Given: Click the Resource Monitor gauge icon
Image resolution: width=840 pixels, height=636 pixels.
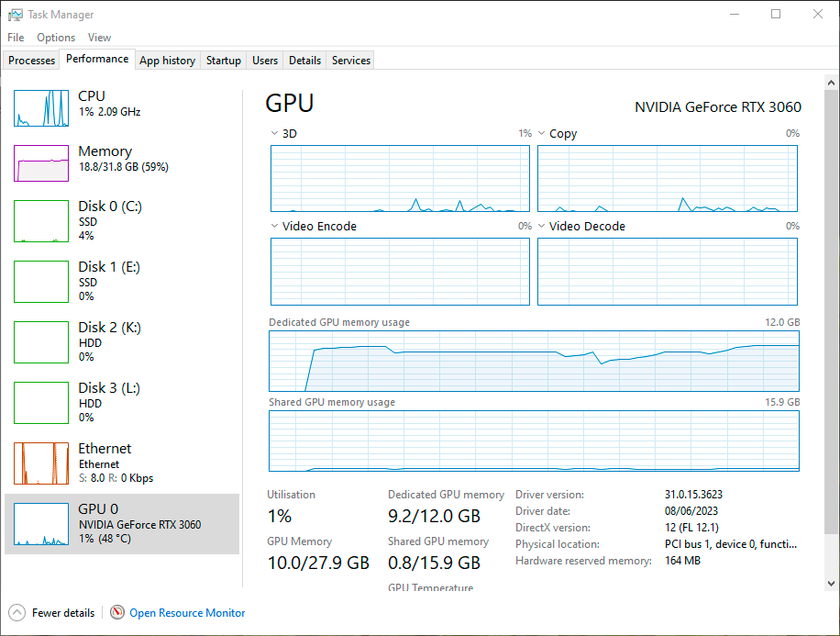Looking at the screenshot, I should (117, 612).
